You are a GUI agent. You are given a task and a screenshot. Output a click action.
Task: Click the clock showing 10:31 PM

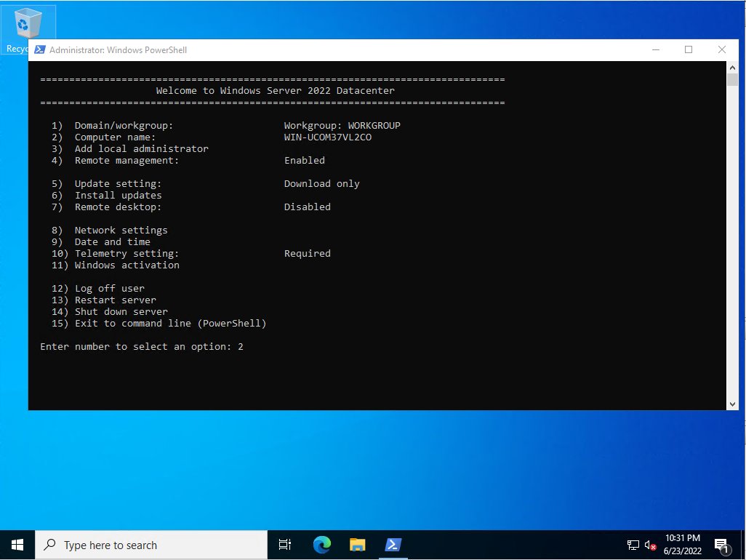pyautogui.click(x=682, y=544)
